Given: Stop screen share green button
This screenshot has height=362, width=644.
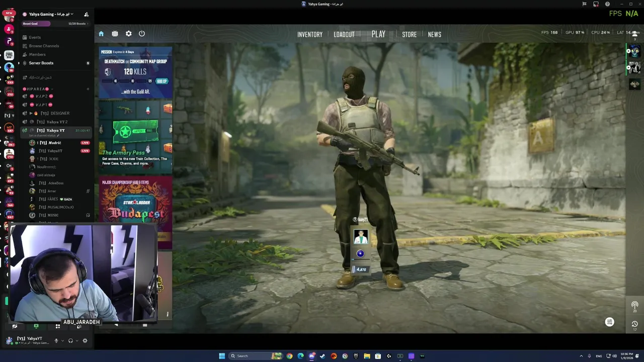Looking at the screenshot, I should pyautogui.click(x=36, y=326).
